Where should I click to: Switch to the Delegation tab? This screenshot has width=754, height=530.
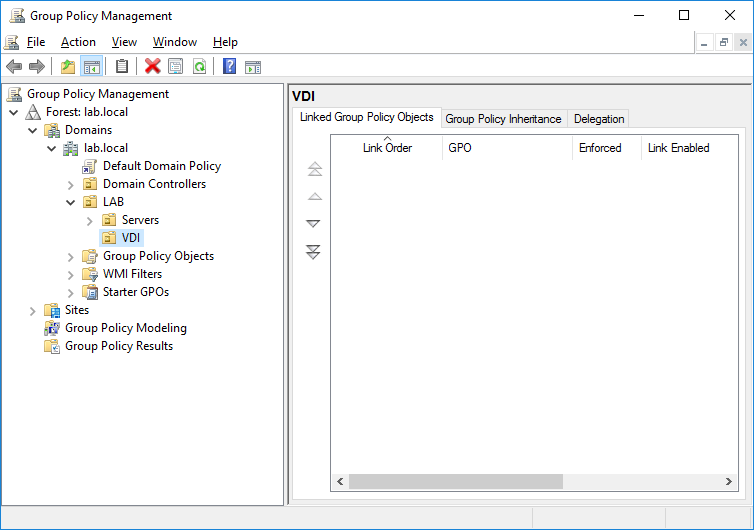tap(599, 119)
